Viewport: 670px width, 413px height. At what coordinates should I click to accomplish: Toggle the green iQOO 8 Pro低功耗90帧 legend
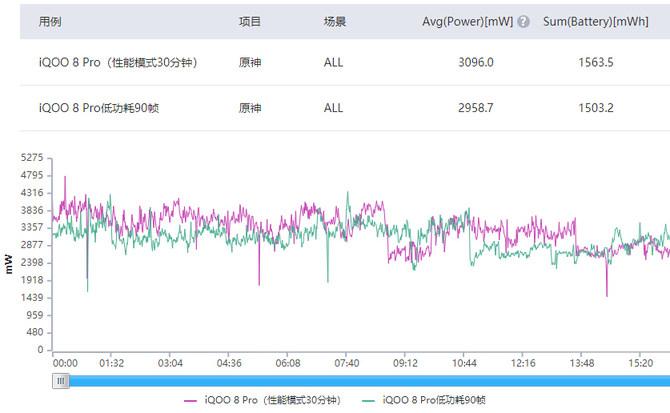(423, 400)
